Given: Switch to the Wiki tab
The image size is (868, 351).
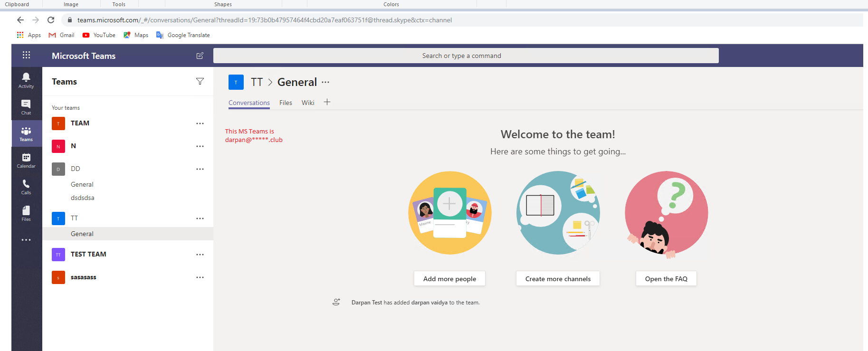Looking at the screenshot, I should point(308,103).
